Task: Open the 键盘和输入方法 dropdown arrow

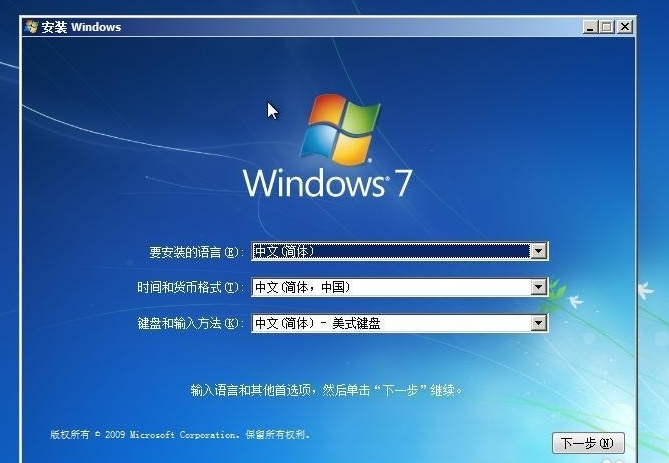Action: tap(538, 323)
